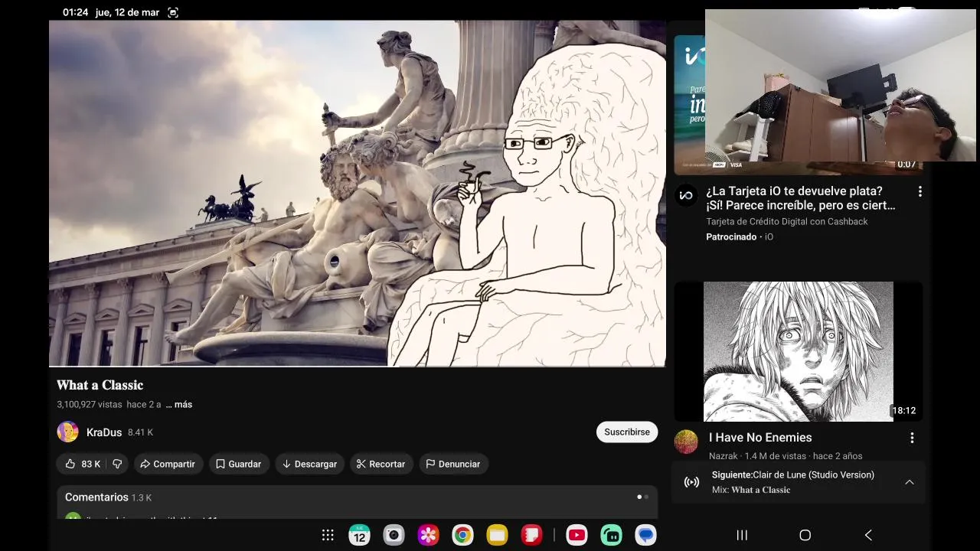
Task: Launch Chrome from the taskbar
Action: tap(462, 535)
